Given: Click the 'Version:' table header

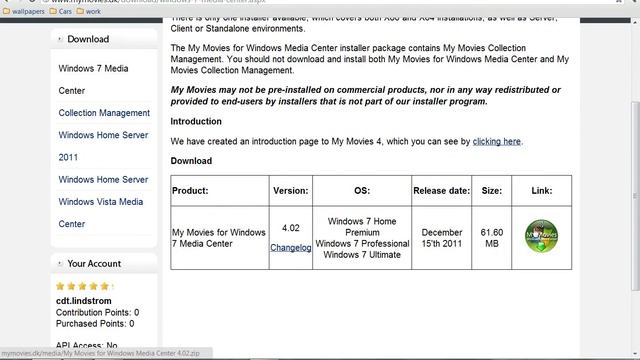Looking at the screenshot, I should 291,191.
